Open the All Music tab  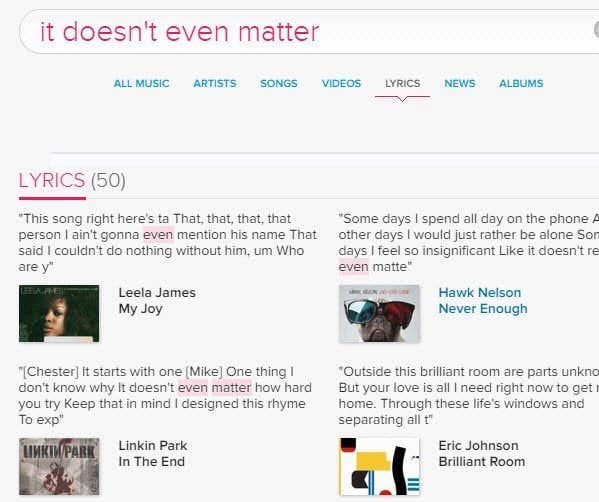click(x=141, y=83)
